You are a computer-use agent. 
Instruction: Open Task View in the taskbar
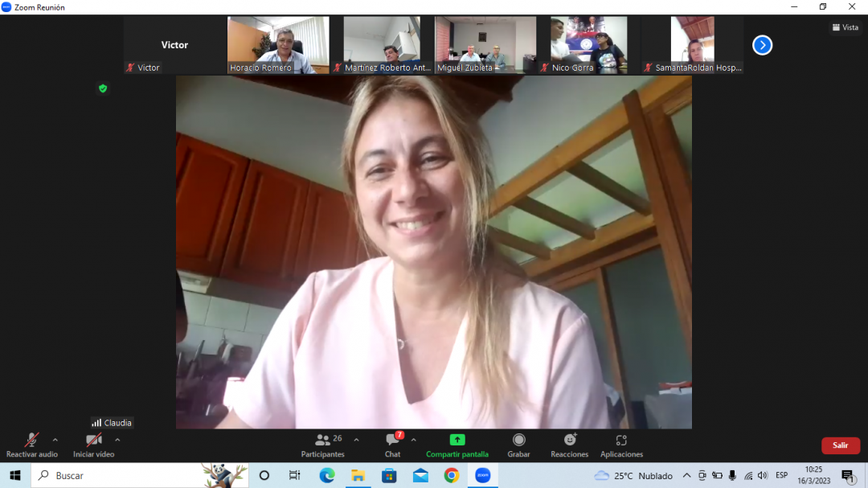click(x=294, y=475)
